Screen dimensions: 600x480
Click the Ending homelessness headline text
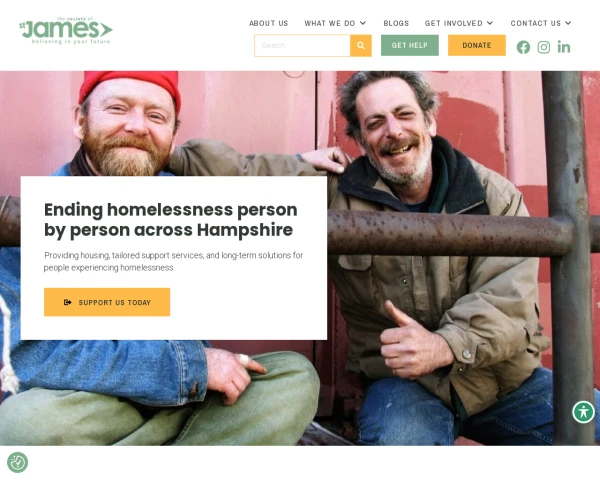[171, 220]
